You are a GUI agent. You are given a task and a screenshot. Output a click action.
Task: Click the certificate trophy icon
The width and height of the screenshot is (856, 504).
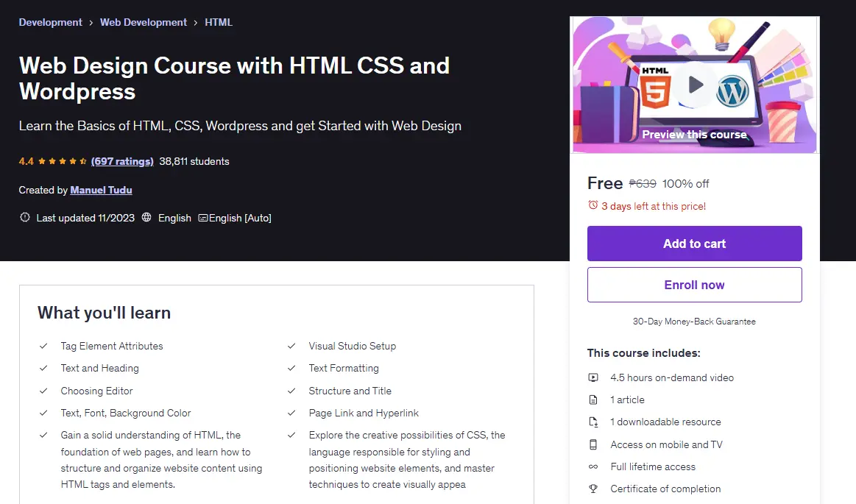click(x=593, y=489)
